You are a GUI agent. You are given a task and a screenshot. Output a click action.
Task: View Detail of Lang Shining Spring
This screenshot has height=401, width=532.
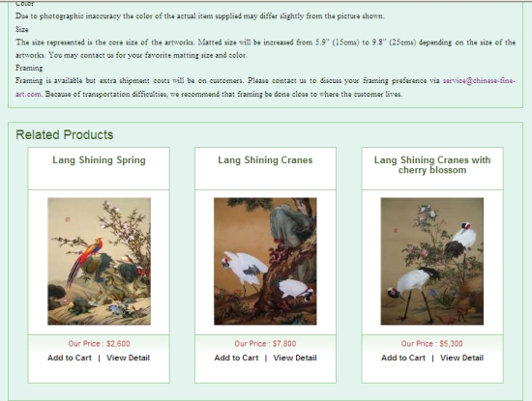tap(128, 358)
